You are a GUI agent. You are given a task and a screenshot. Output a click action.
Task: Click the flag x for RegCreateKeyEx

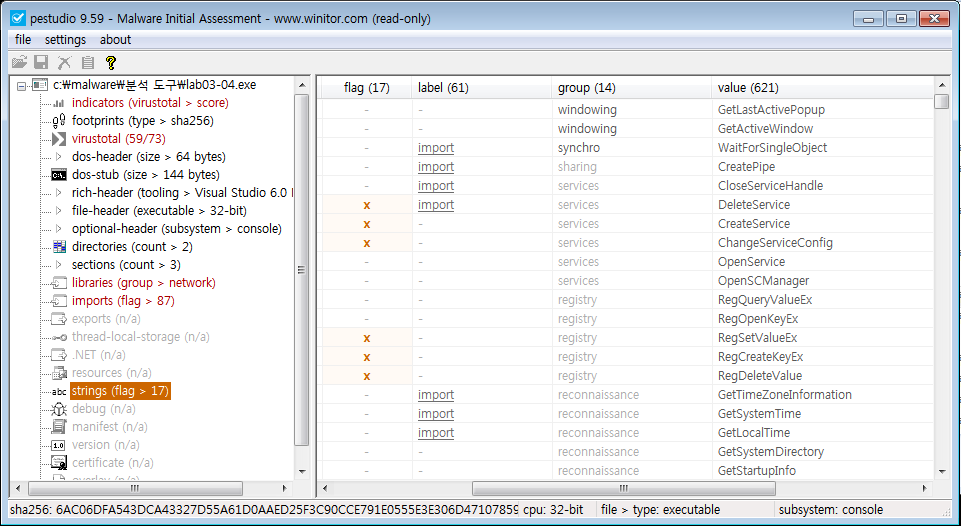(367, 357)
